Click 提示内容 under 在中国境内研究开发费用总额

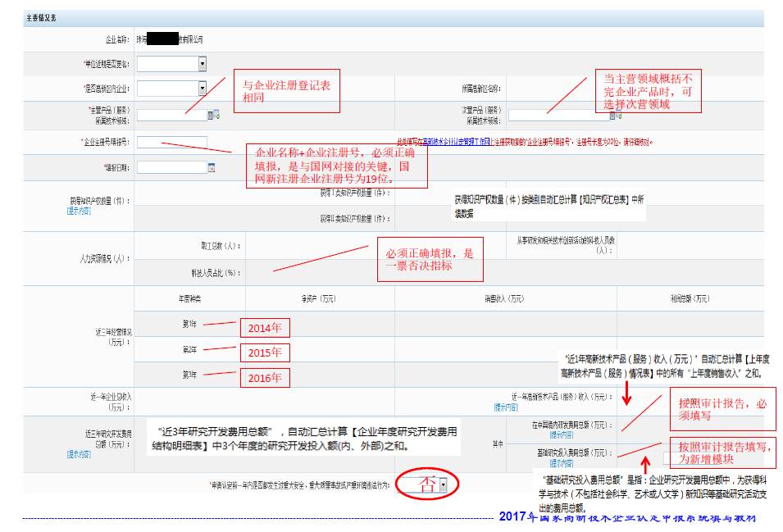562,434
